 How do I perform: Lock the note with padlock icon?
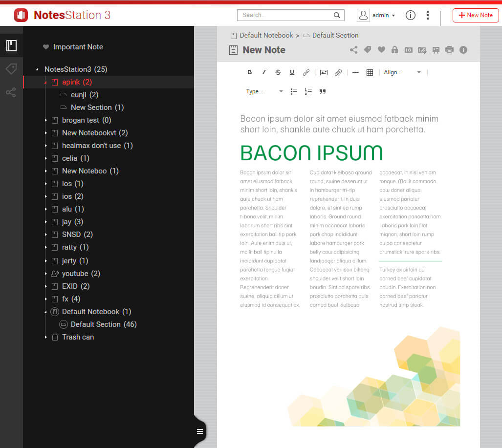pos(395,50)
